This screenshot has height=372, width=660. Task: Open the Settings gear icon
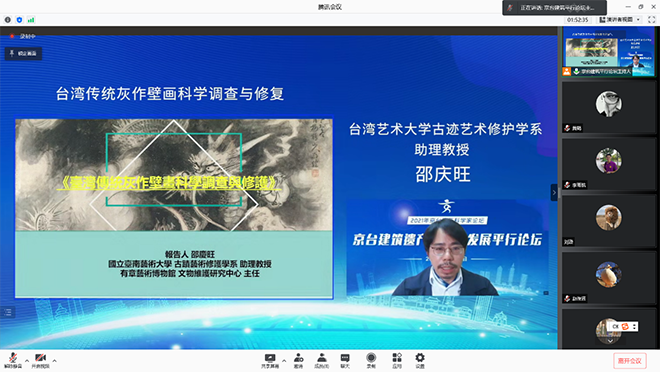click(x=420, y=361)
